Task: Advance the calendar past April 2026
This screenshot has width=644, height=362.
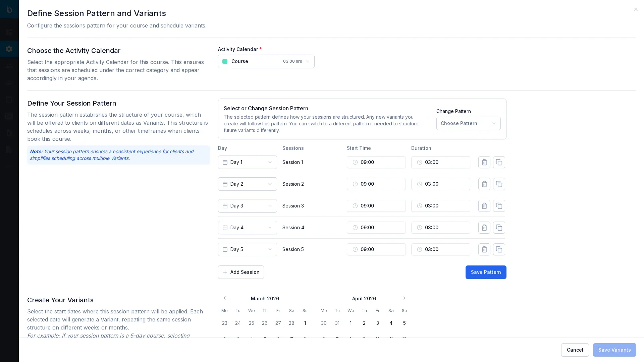Action: coord(404,298)
